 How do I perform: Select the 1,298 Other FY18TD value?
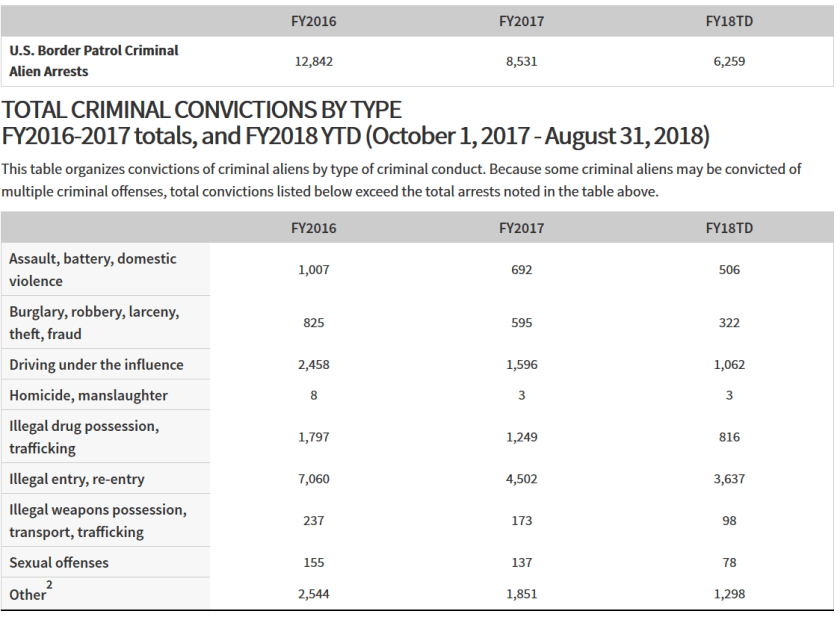point(729,594)
